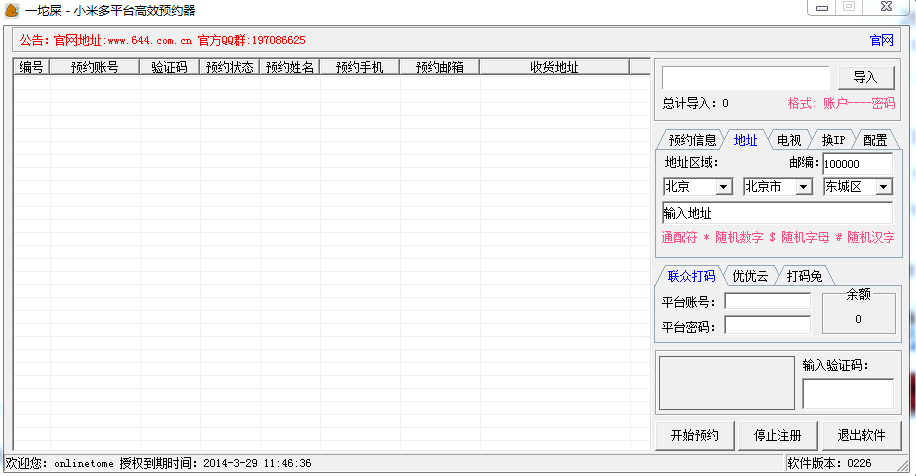Switch to the 电视 tab
This screenshot has height=476, width=916.
pos(789,140)
